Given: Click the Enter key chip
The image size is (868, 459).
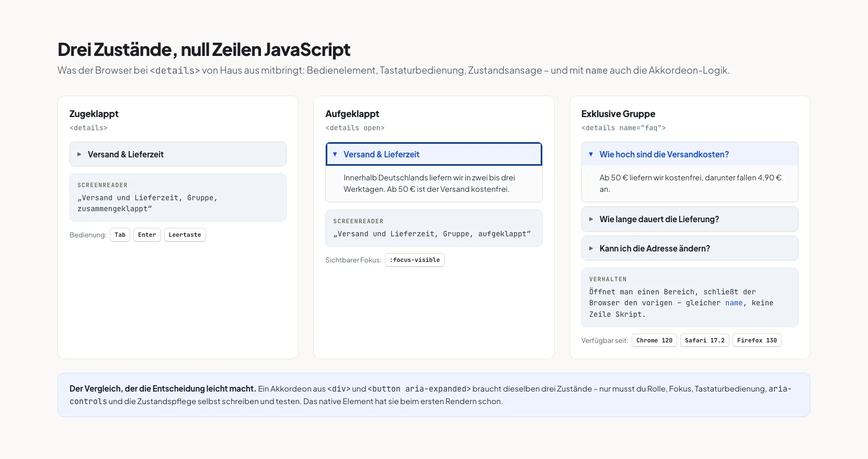Looking at the screenshot, I should (x=147, y=235).
